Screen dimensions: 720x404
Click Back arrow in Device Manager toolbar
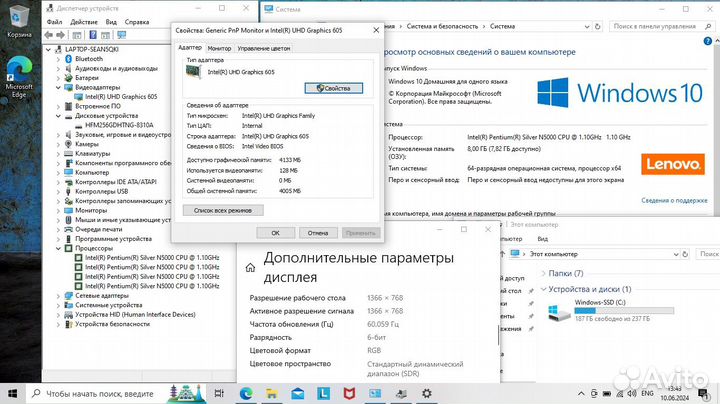(x=49, y=35)
